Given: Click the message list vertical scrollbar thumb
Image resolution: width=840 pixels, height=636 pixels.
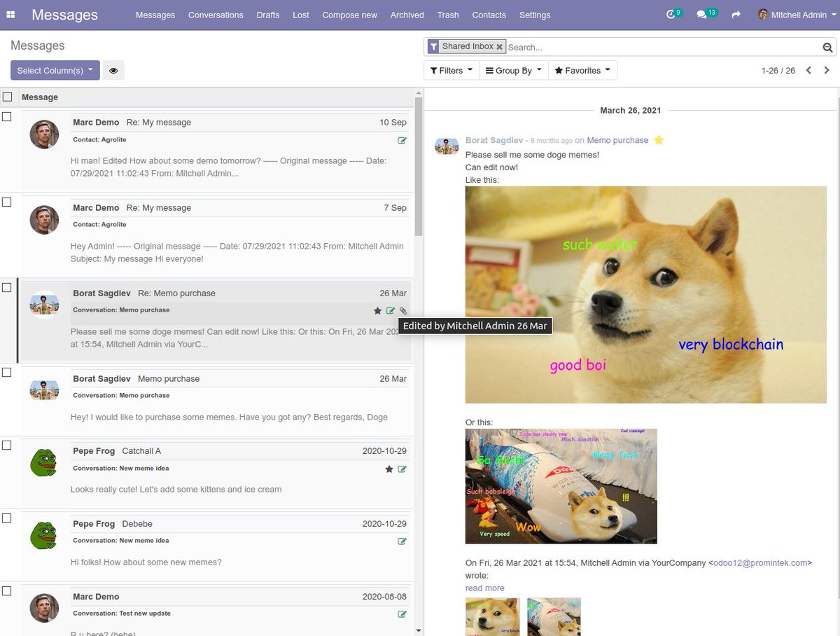Looking at the screenshot, I should click(419, 167).
